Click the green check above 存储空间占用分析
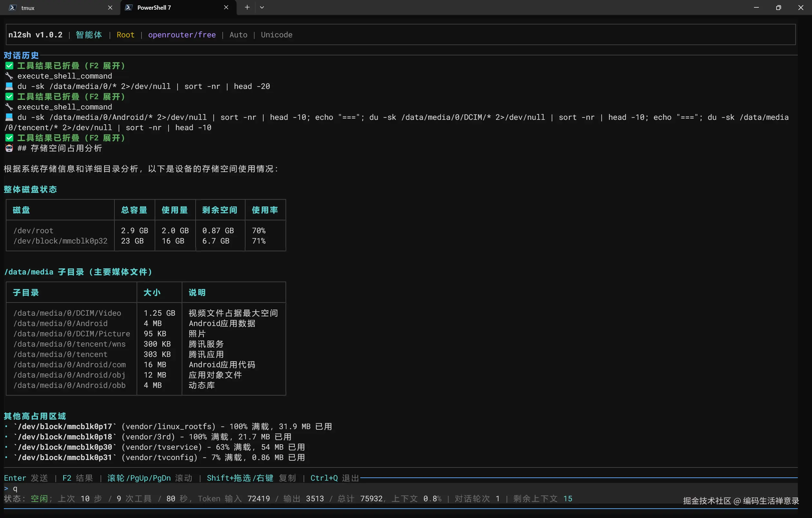 coord(9,138)
